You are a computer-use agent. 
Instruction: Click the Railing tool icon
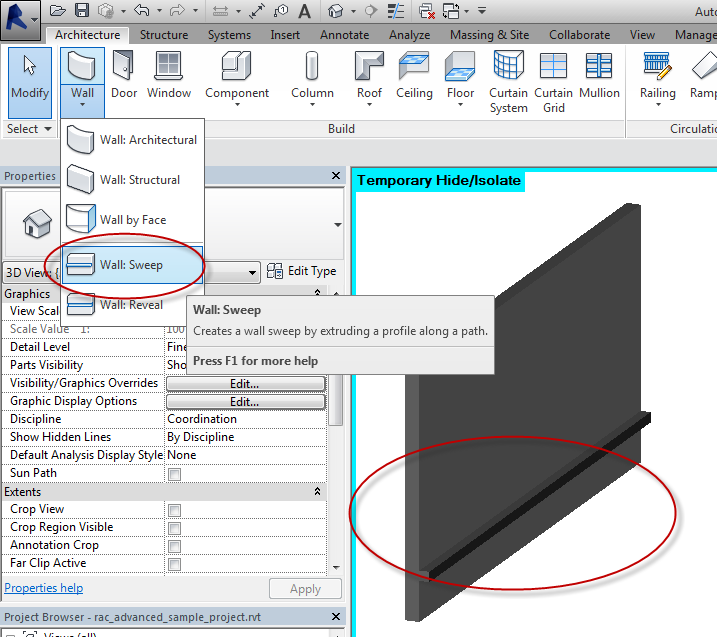(x=658, y=65)
